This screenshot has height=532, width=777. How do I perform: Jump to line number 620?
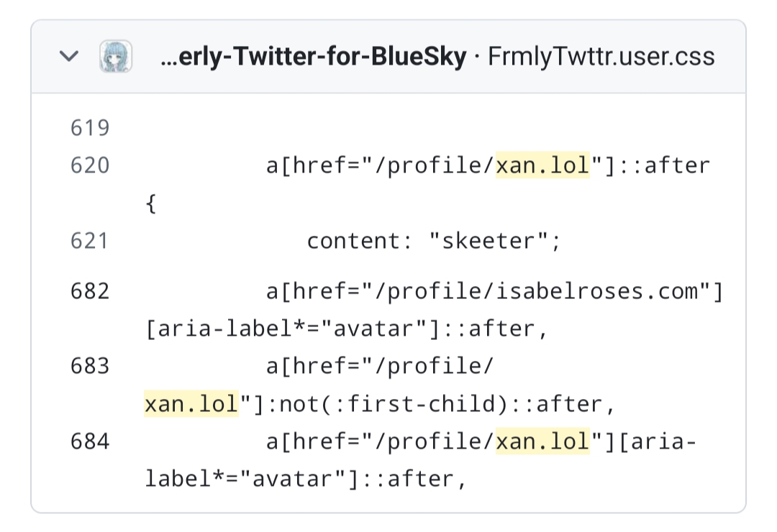click(90, 166)
